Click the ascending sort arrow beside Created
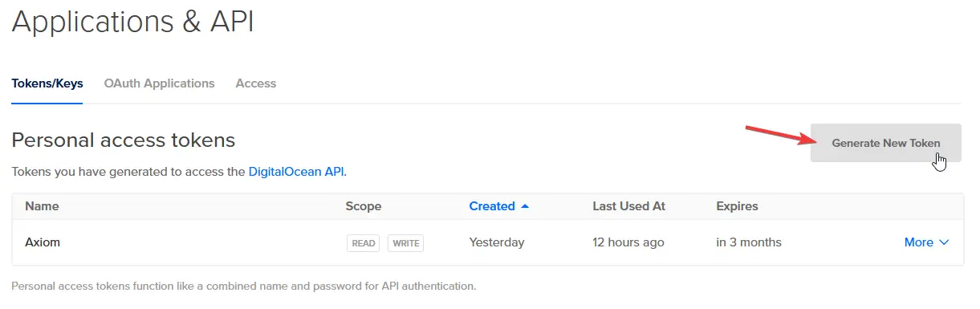Image resolution: width=980 pixels, height=309 pixels. (x=525, y=206)
